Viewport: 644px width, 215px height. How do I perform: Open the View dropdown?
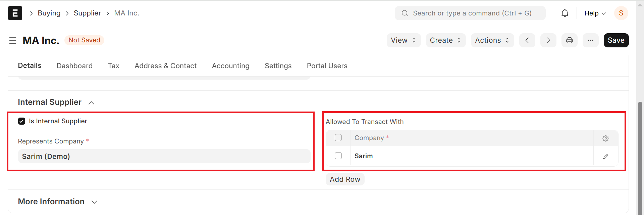(x=403, y=40)
